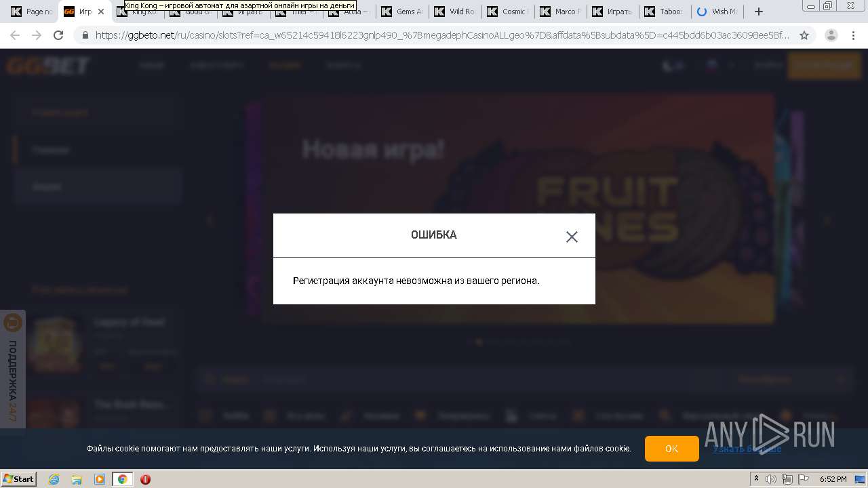Screen dimensions: 868x488
Task: Click the ОШИБКА dialog title
Action: (434, 235)
